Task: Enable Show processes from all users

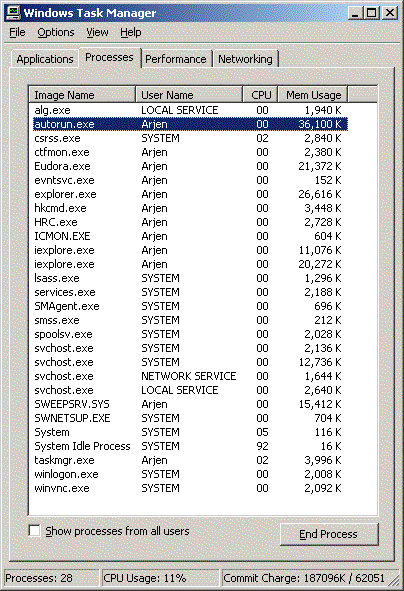Action: [x=35, y=531]
